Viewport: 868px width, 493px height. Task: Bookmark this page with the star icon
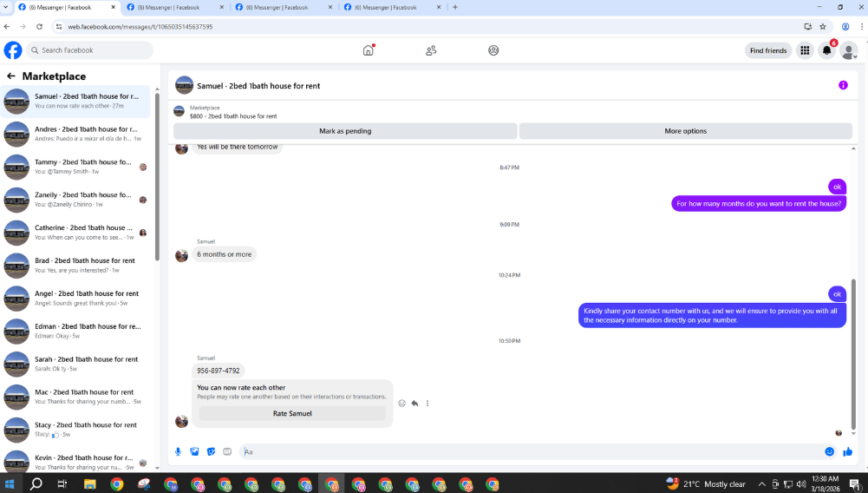pos(823,27)
